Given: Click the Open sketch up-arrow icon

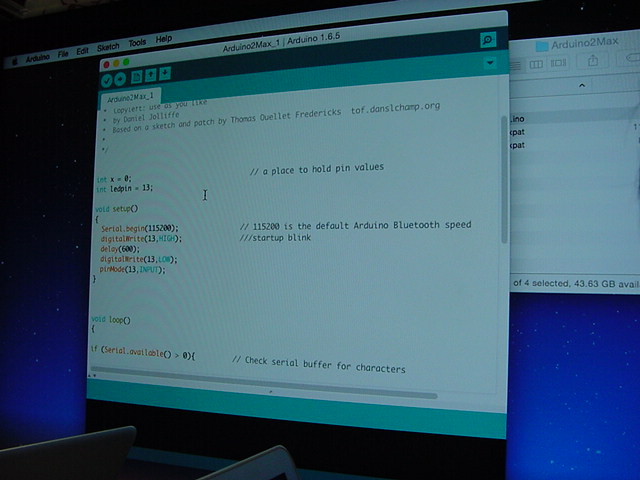Looking at the screenshot, I should point(151,75).
